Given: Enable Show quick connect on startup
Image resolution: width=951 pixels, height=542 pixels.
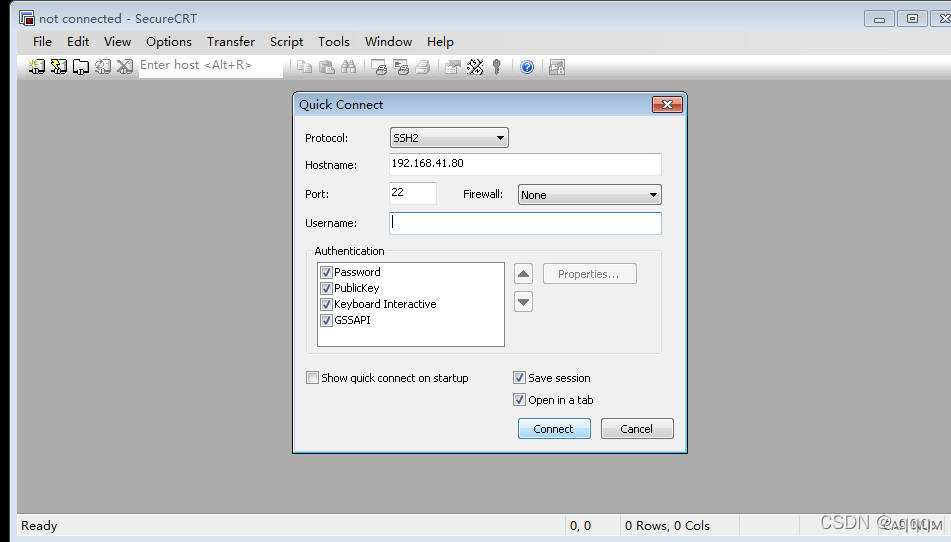Looking at the screenshot, I should (x=312, y=378).
